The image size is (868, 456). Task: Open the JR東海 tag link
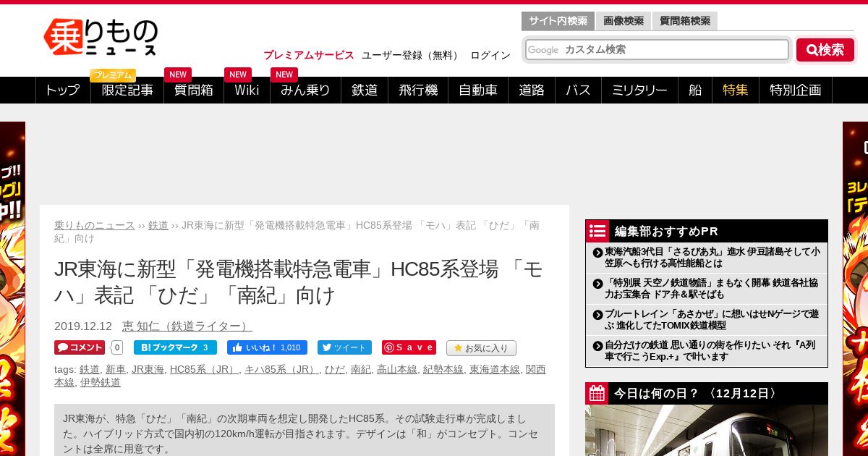148,369
